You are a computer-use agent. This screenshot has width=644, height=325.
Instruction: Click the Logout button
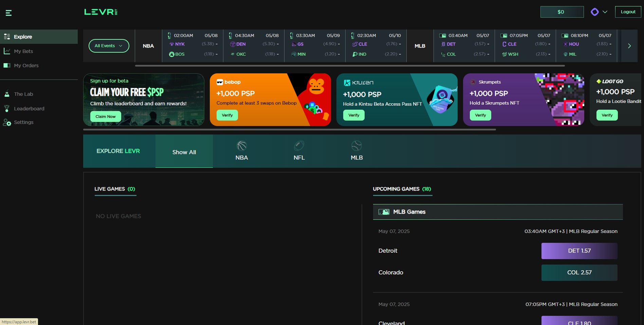tap(628, 12)
